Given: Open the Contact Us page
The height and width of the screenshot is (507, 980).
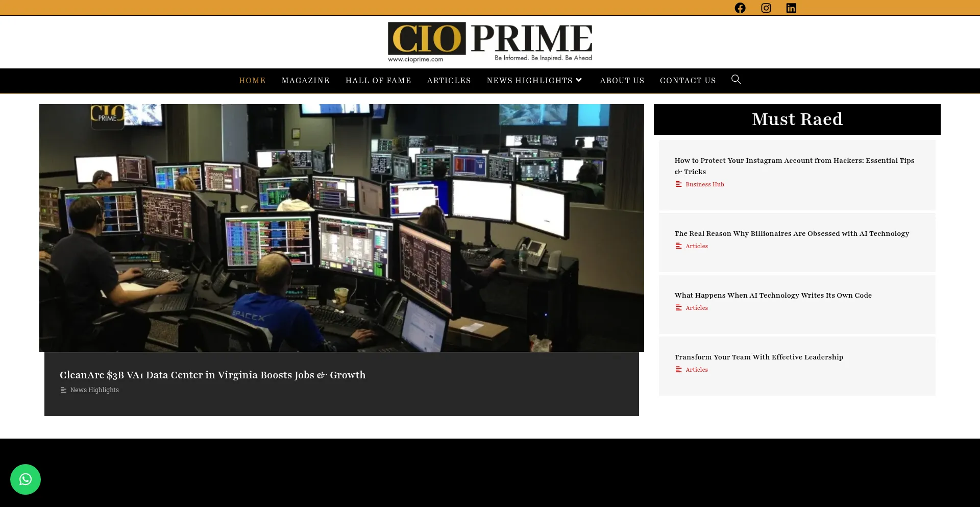Looking at the screenshot, I should (688, 81).
